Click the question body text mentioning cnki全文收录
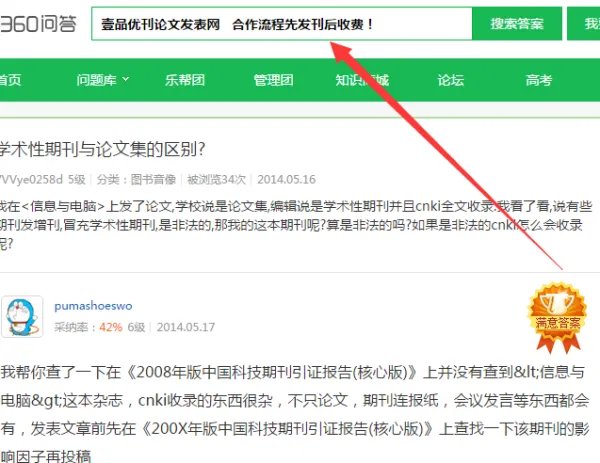The width and height of the screenshot is (600, 463). click(x=296, y=225)
